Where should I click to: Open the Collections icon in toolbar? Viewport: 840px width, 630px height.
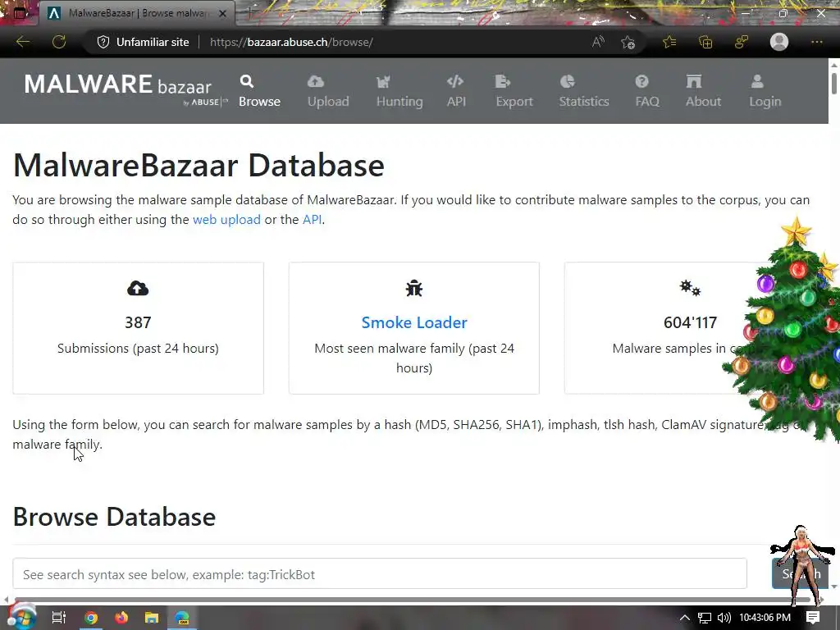pos(705,42)
